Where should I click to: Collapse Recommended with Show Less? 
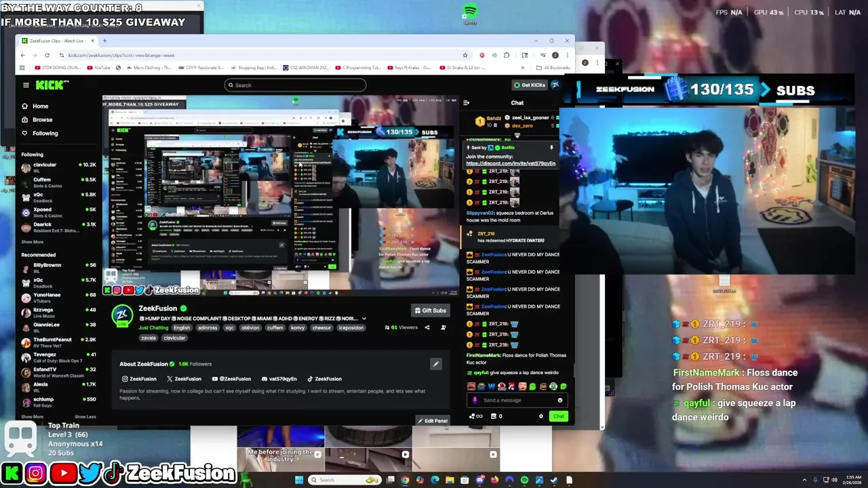[85, 417]
